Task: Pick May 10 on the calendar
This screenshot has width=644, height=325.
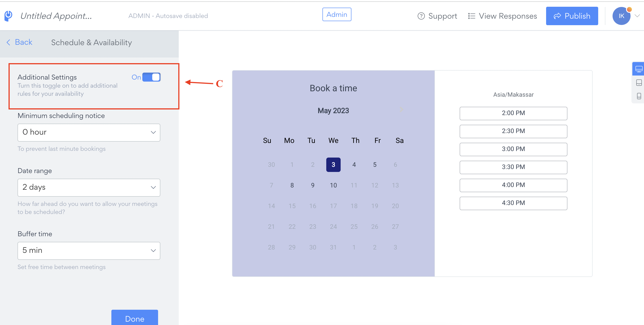Action: pyautogui.click(x=333, y=185)
